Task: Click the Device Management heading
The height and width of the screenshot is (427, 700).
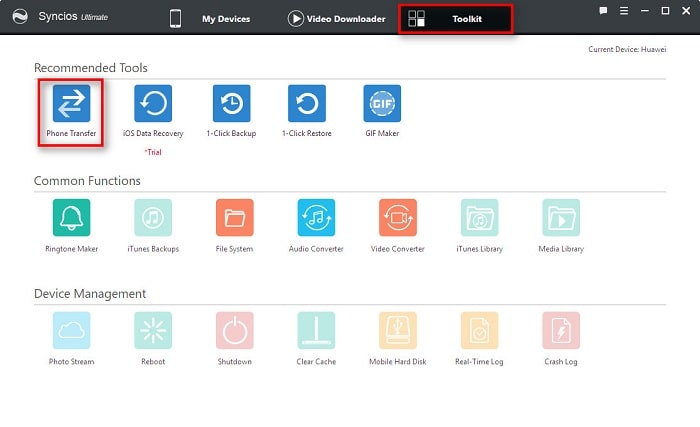Action: click(90, 294)
